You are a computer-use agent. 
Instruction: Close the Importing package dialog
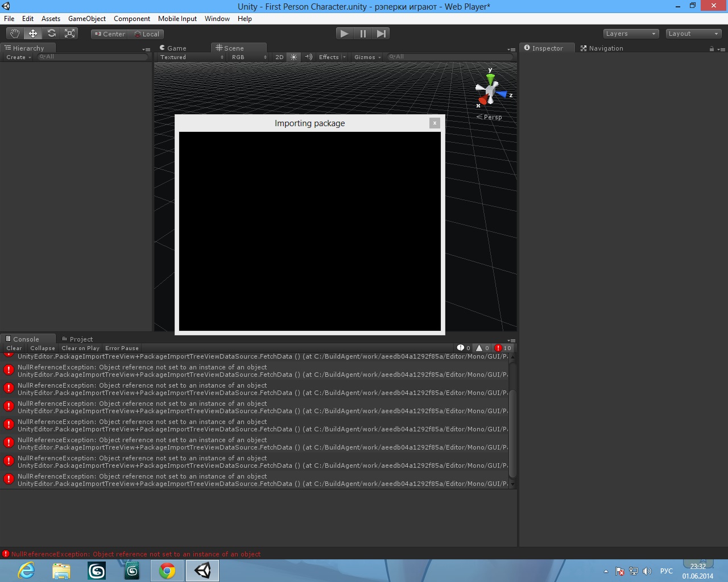435,123
